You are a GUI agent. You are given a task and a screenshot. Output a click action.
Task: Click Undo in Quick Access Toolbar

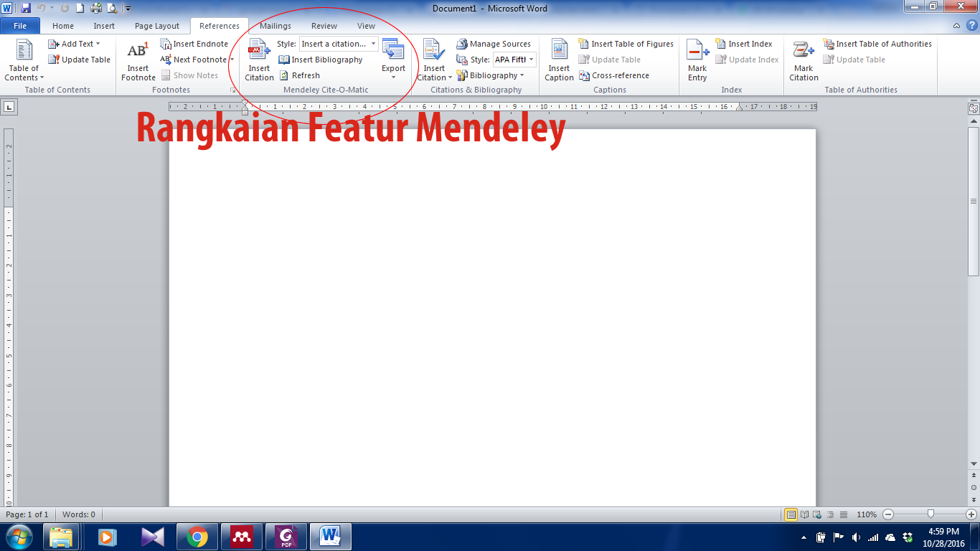(x=42, y=9)
